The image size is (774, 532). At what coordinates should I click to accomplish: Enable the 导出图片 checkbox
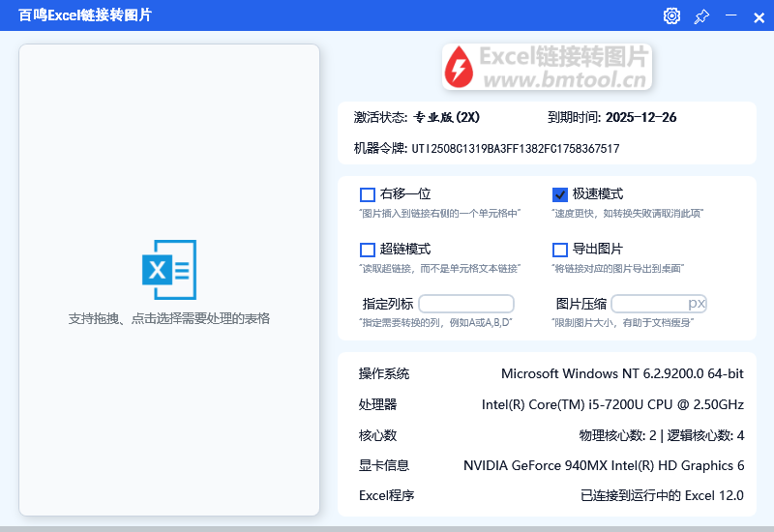pyautogui.click(x=560, y=250)
